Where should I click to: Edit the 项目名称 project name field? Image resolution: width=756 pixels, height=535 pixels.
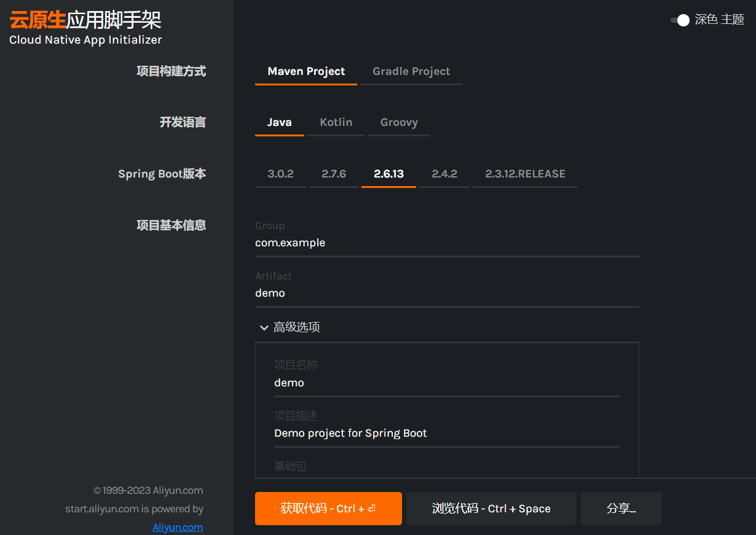coord(447,383)
